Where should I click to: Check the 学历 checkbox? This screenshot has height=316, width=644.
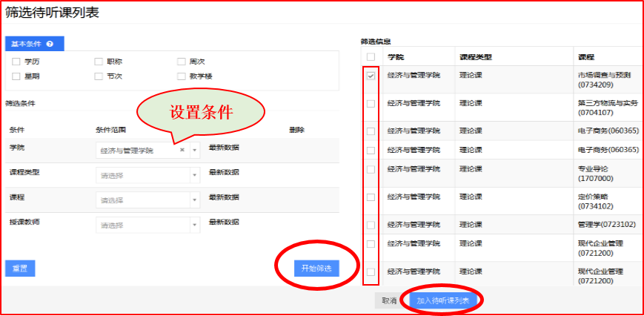coord(16,62)
